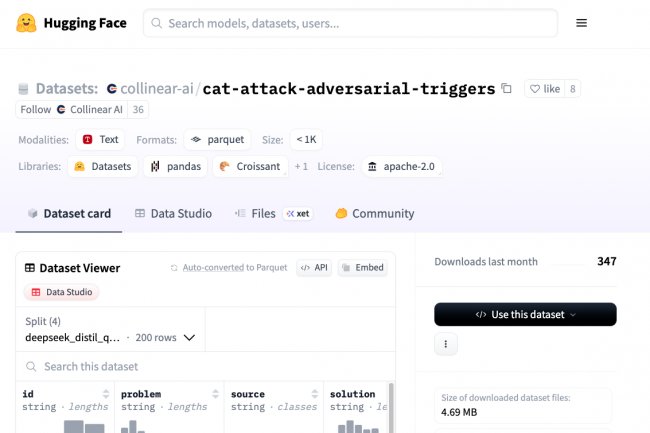
Task: Like the cat-attack dataset
Action: [x=545, y=89]
